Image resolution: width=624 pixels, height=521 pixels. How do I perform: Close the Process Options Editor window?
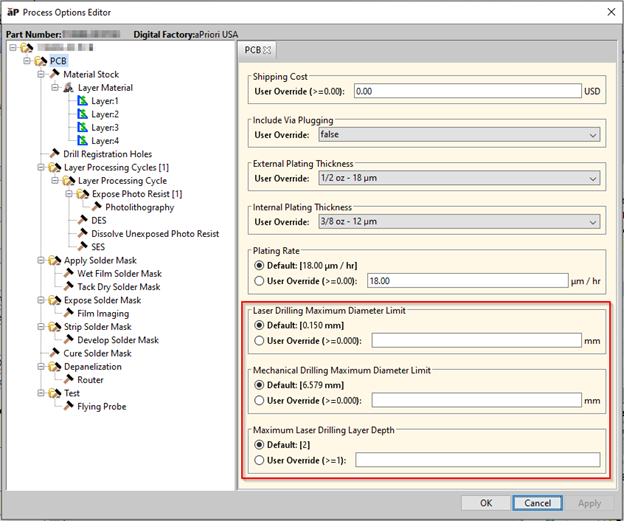[x=611, y=12]
